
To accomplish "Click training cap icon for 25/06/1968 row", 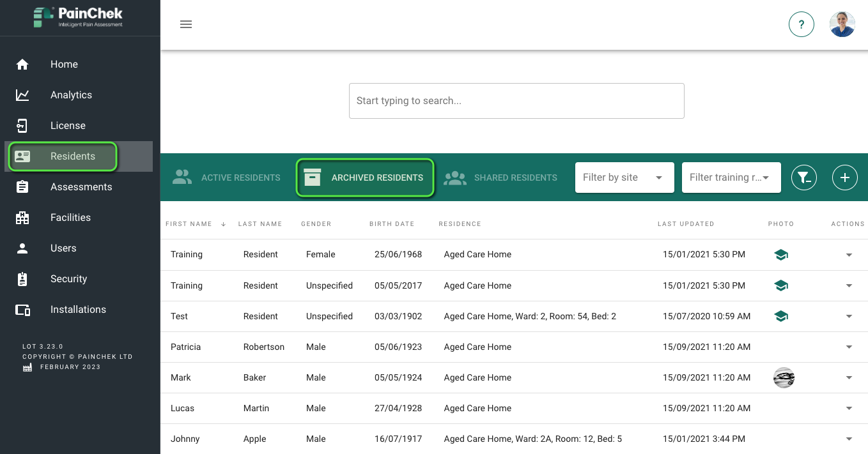I will (780, 255).
